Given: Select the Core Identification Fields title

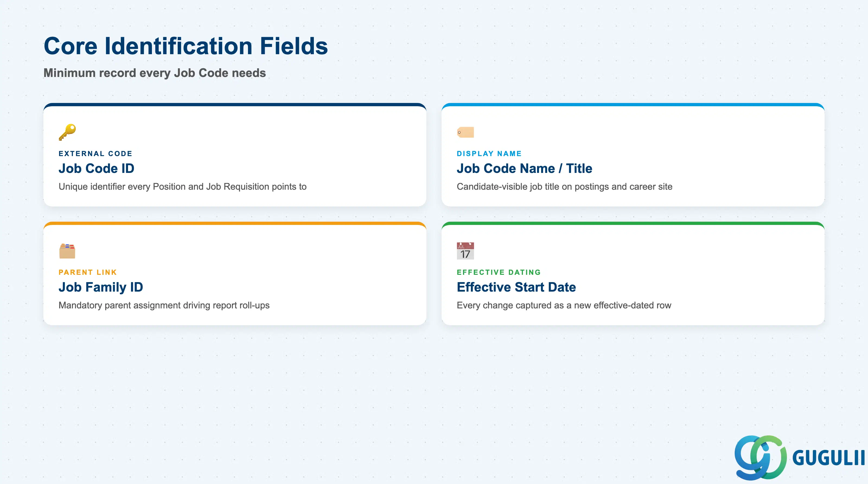Looking at the screenshot, I should point(186,46).
